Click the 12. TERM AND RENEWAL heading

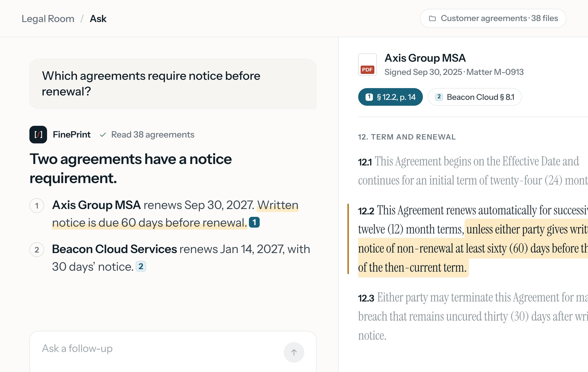pos(407,137)
